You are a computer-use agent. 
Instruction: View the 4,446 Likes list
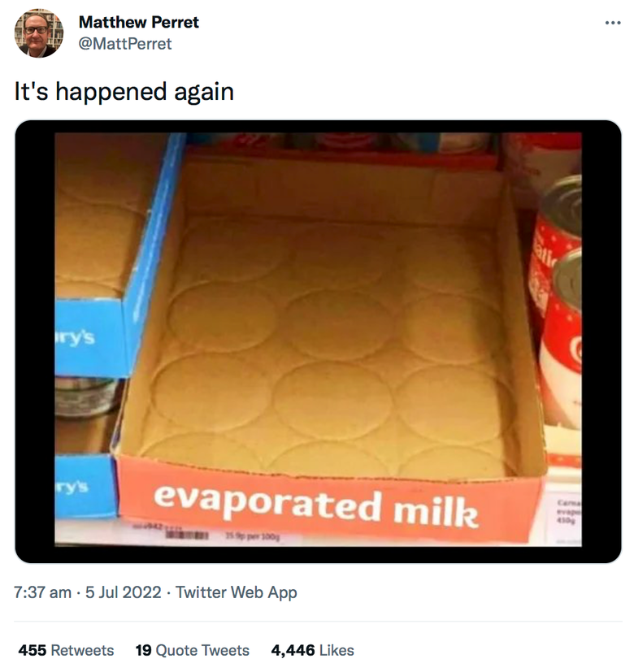[312, 650]
